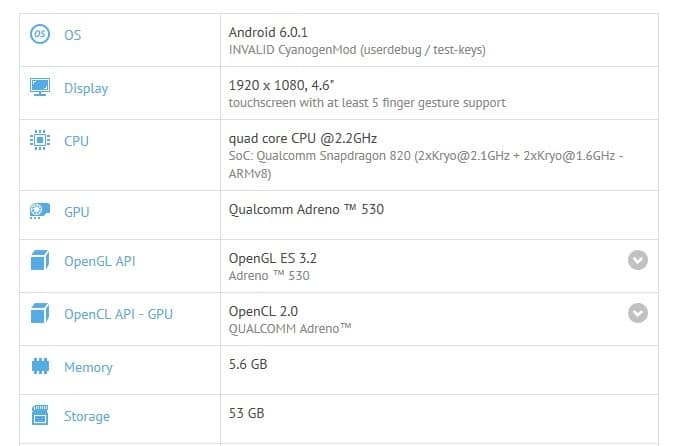Click the CPU label text
678x446 pixels.
[x=76, y=141]
